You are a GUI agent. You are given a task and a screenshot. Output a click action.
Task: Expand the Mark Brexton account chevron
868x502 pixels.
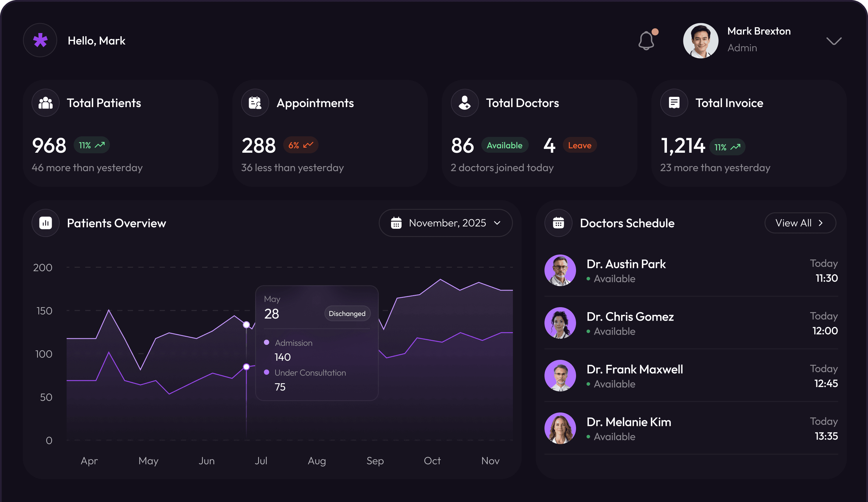(834, 41)
